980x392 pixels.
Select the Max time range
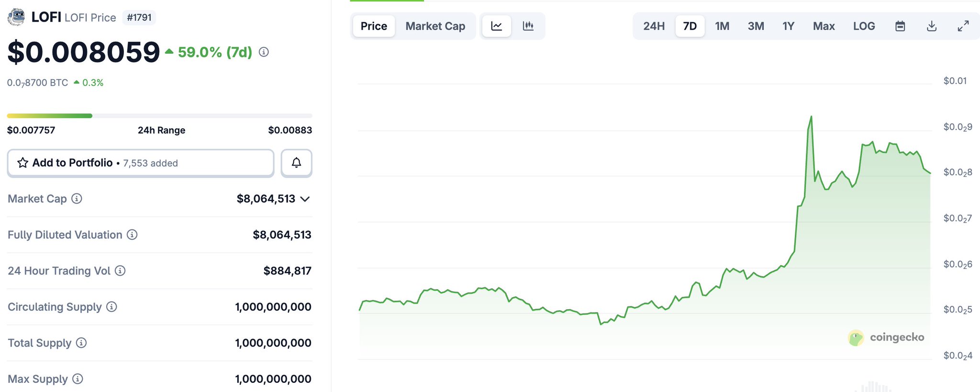(x=824, y=26)
